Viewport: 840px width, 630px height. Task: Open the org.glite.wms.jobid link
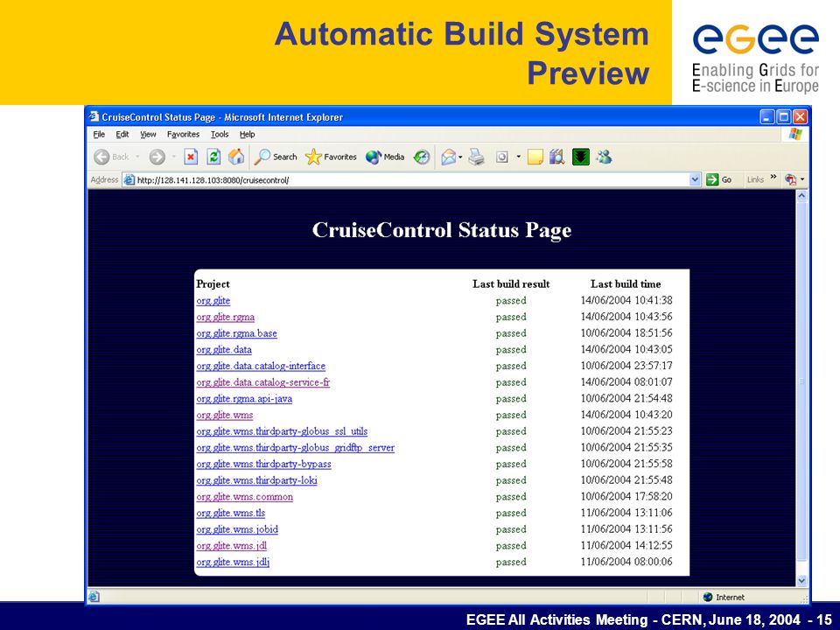(237, 530)
